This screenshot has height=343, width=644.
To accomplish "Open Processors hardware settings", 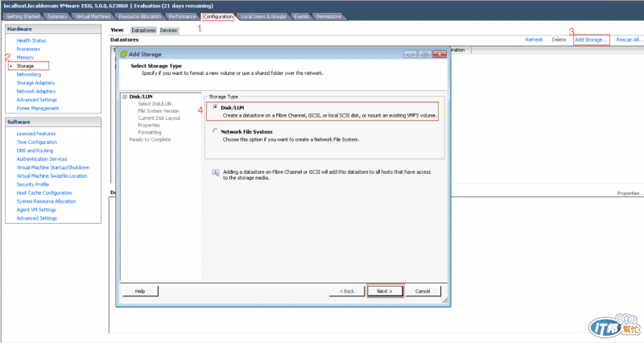I will pyautogui.click(x=28, y=49).
